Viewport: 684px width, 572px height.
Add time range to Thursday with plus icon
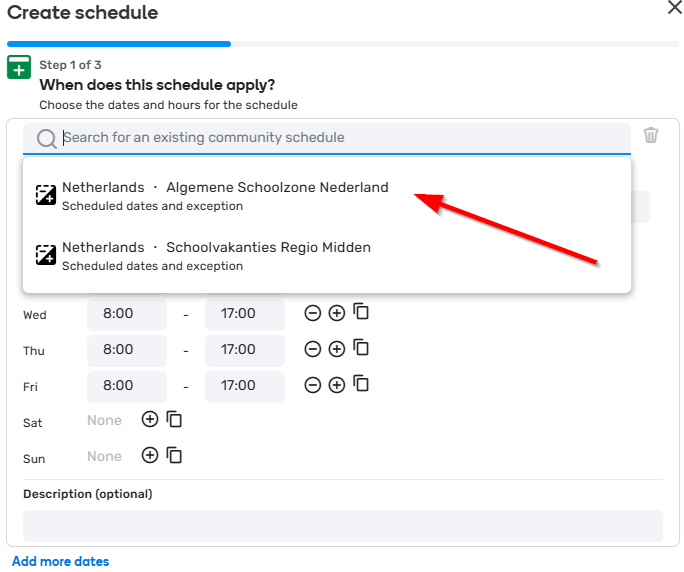[337, 350]
